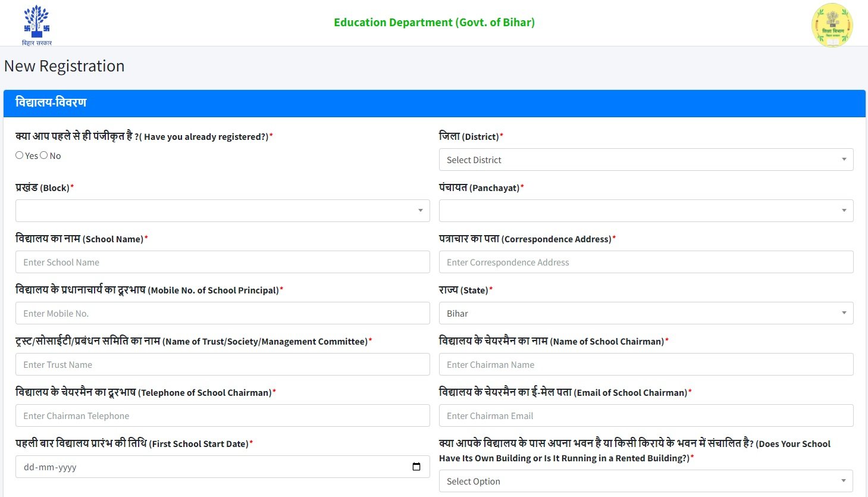Open the building ownership Select Option dropdown
Screen dimensions: 868x497
point(647,480)
